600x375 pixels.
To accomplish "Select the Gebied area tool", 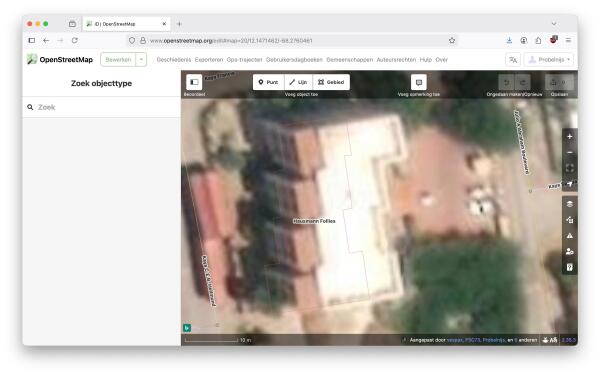I will [331, 82].
